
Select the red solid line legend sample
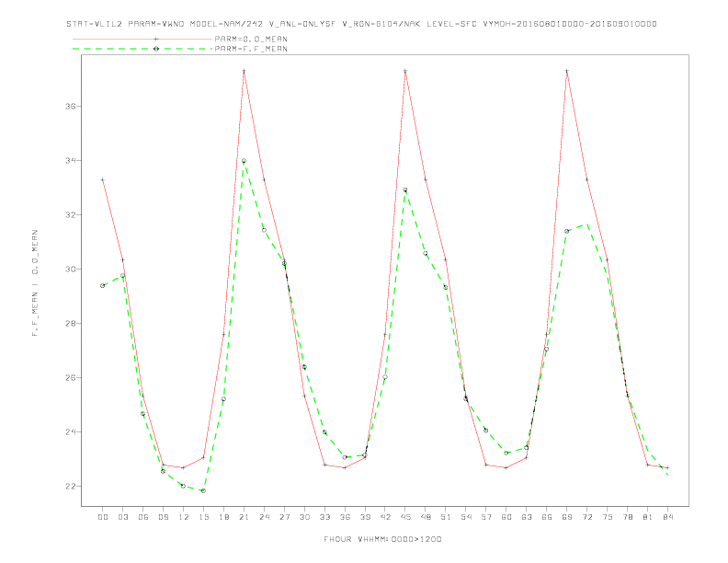click(142, 39)
